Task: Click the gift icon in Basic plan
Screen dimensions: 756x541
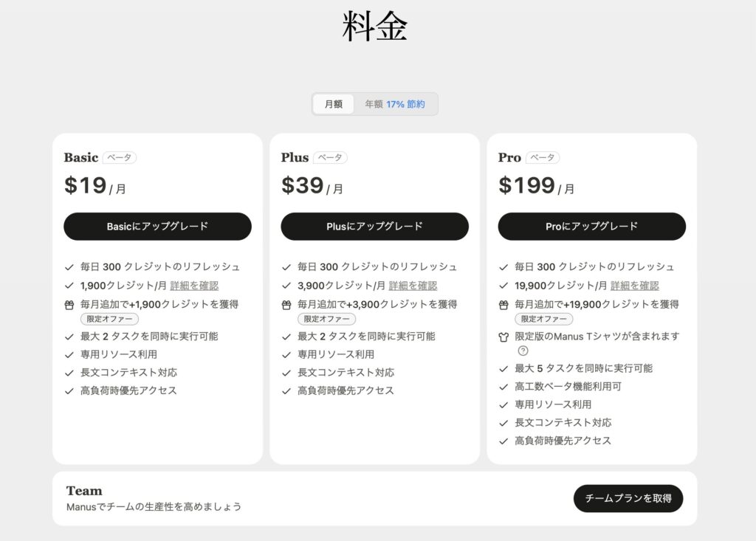Action: [69, 305]
